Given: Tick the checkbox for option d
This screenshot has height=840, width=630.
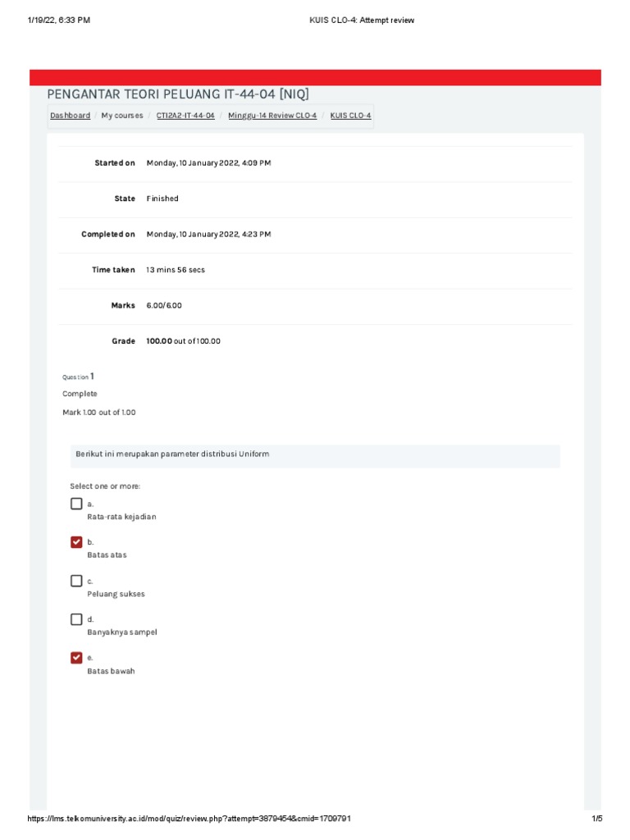Looking at the screenshot, I should click(76, 619).
